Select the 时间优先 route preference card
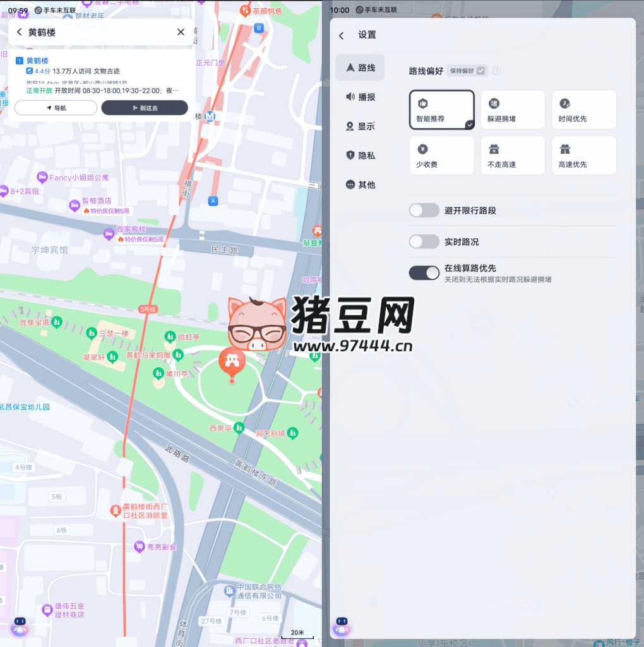 tap(584, 109)
